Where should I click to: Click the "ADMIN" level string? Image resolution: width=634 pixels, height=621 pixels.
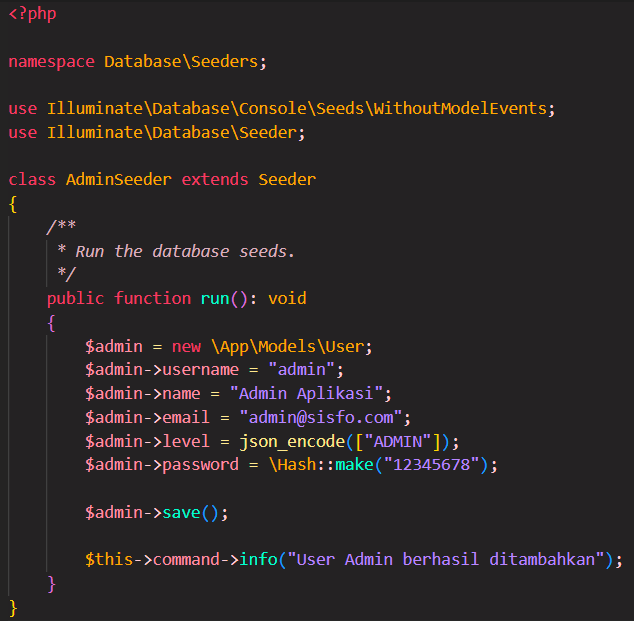pos(398,441)
